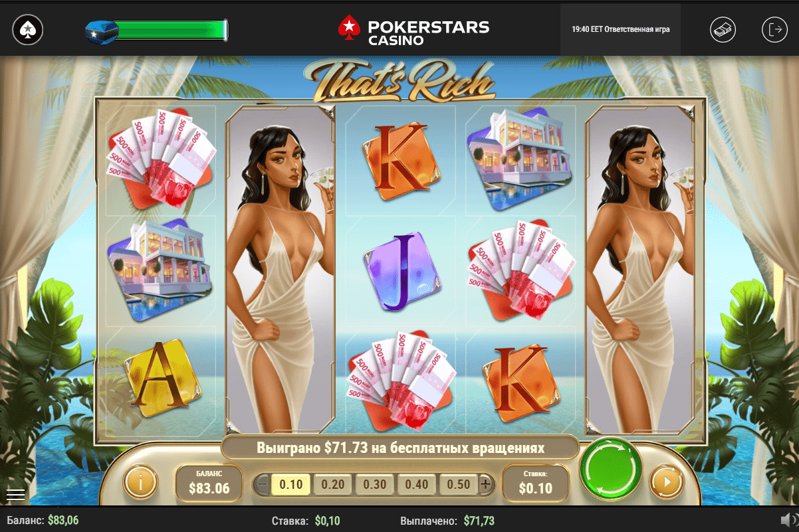
Task: Increase bet with plus button
Action: (486, 484)
